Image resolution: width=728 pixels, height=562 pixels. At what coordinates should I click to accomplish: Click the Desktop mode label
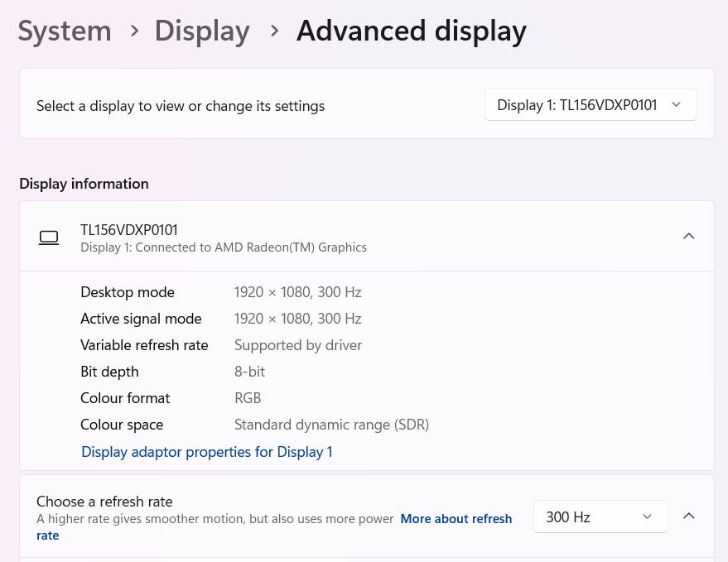pos(128,292)
